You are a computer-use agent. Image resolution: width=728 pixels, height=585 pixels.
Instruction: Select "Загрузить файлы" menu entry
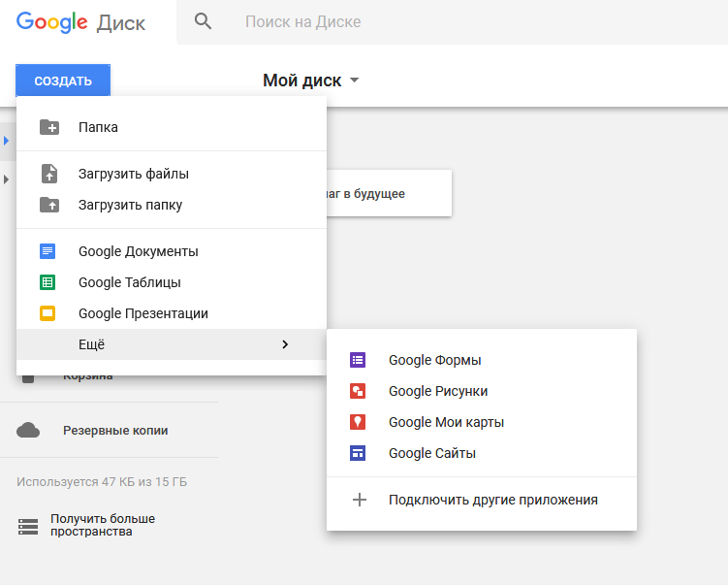click(x=172, y=174)
